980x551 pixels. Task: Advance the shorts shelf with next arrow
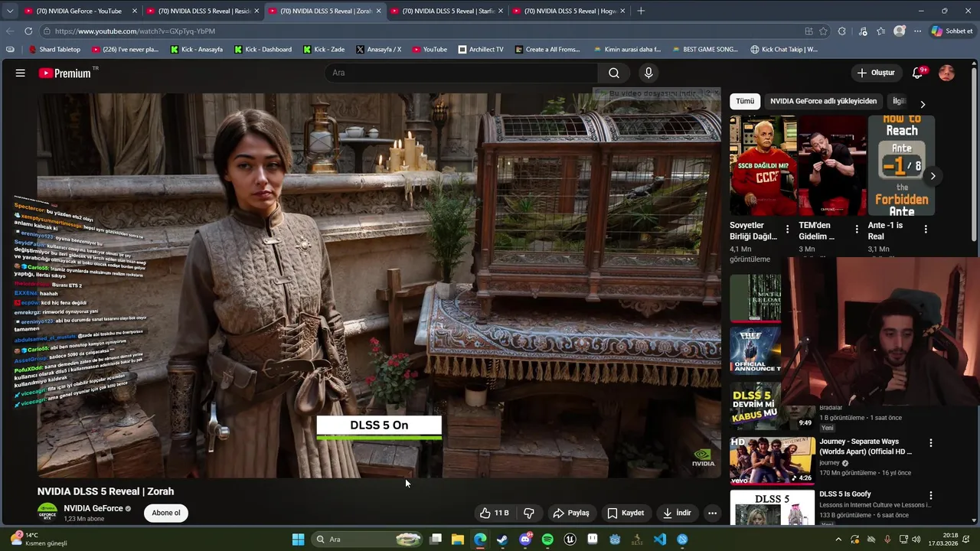tap(933, 176)
